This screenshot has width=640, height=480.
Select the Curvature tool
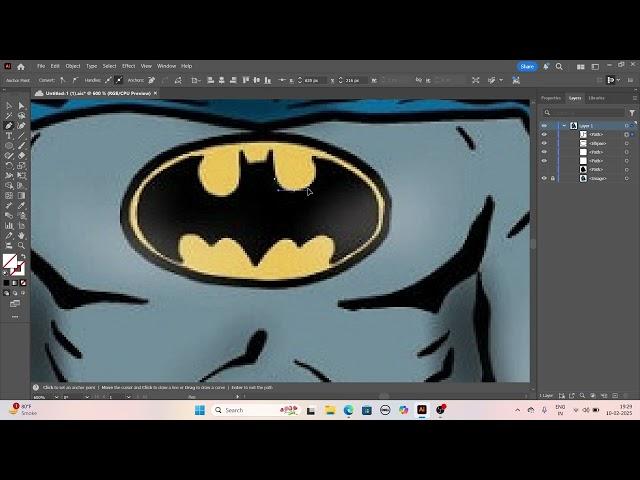point(21,126)
